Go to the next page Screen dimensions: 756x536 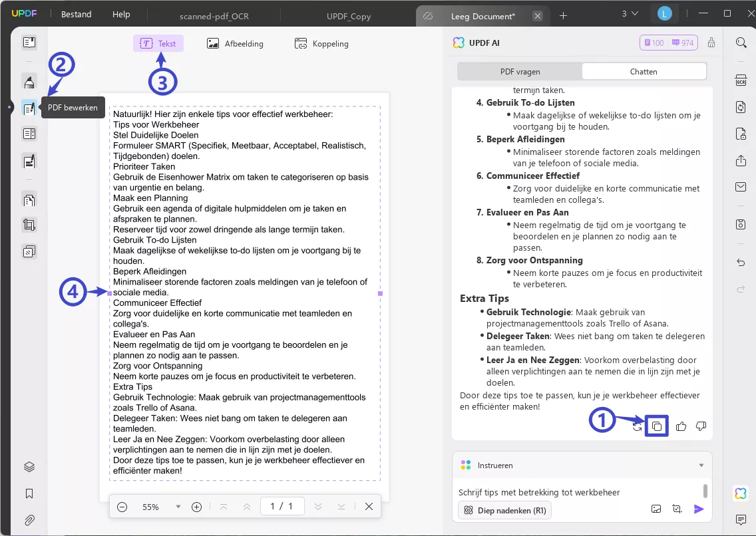click(317, 507)
